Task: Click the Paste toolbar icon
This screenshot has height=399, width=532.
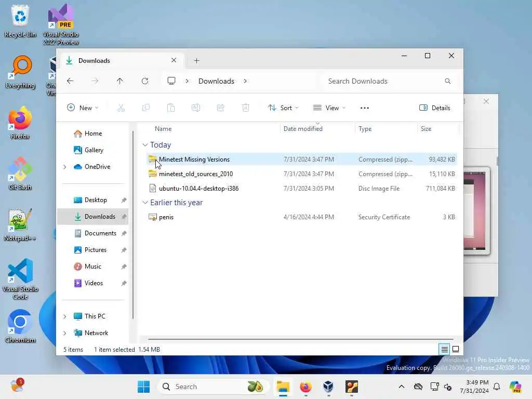Action: click(170, 108)
